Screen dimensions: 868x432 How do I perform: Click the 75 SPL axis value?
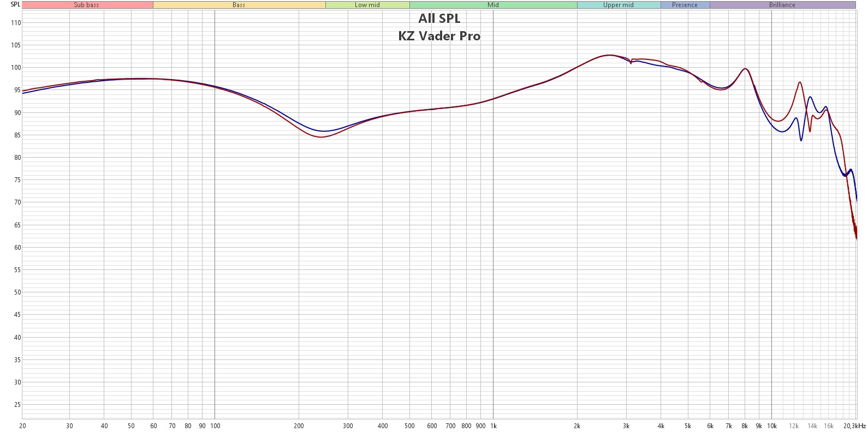pyautogui.click(x=17, y=180)
